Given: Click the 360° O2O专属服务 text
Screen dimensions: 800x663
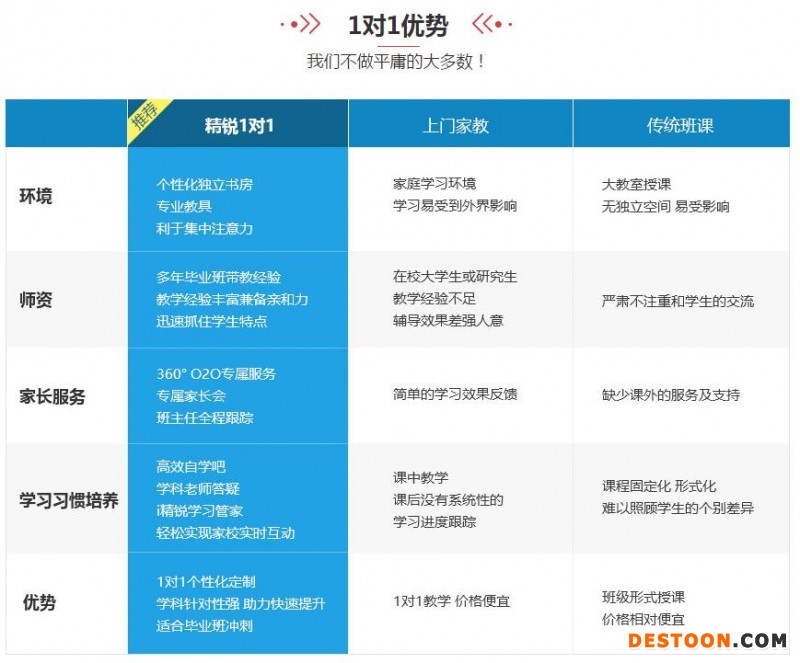Looking at the screenshot, I should pos(216,373).
